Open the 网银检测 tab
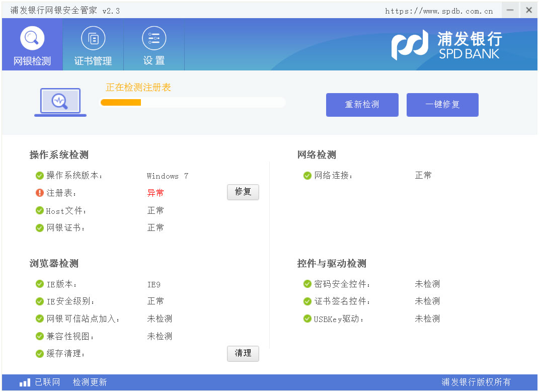539x392 pixels. coord(32,44)
